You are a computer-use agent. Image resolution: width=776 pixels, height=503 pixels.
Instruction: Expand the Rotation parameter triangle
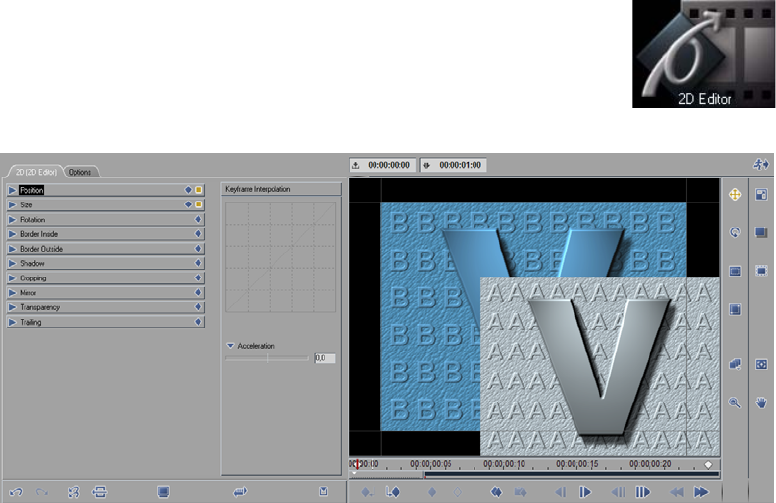click(12, 219)
